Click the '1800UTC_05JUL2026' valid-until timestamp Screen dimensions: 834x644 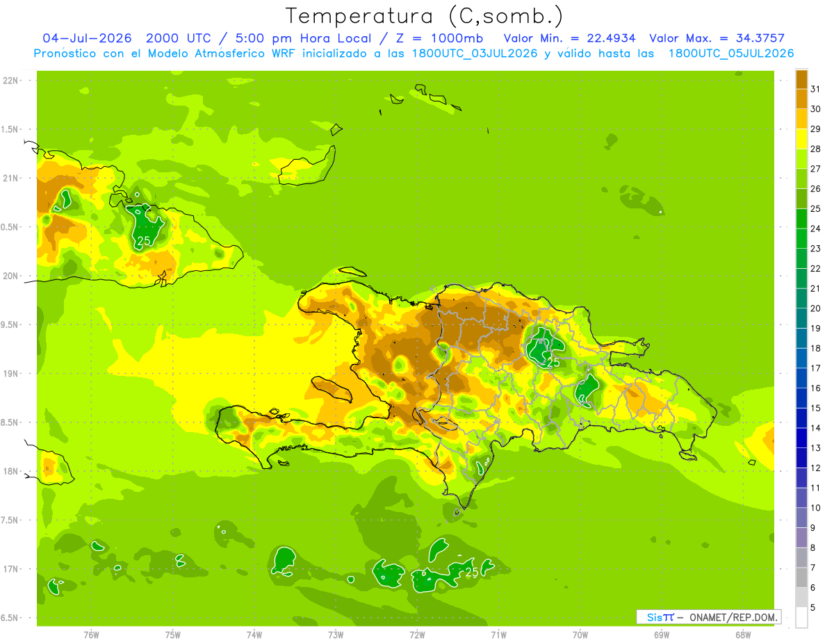[731, 53]
